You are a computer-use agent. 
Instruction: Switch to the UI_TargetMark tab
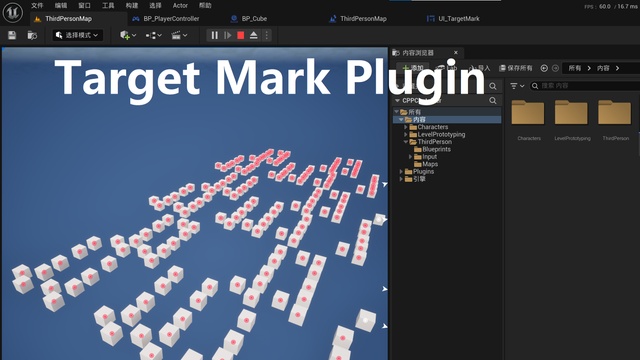pyautogui.click(x=453, y=19)
